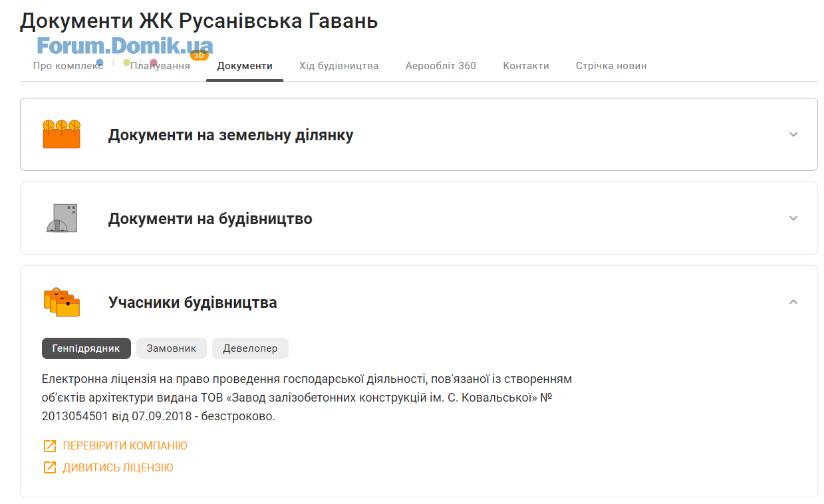Click the construction documents building icon
This screenshot has width=824, height=504.
(x=62, y=218)
